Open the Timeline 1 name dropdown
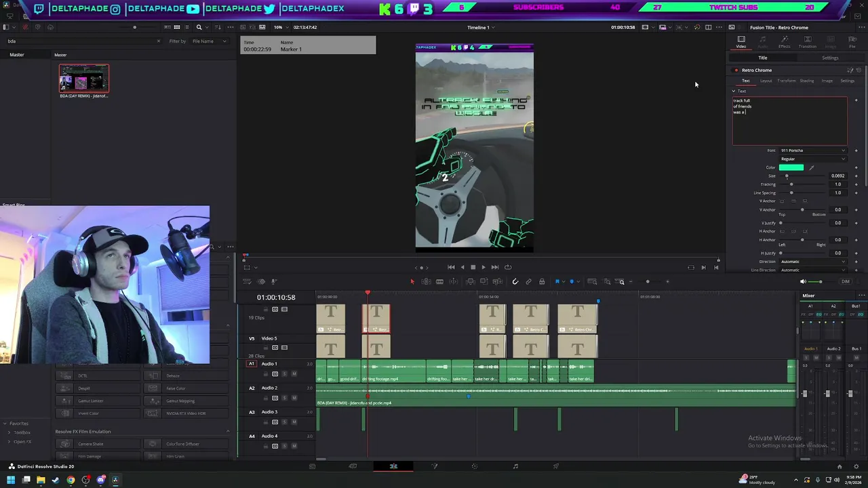868x488 pixels. point(481,28)
